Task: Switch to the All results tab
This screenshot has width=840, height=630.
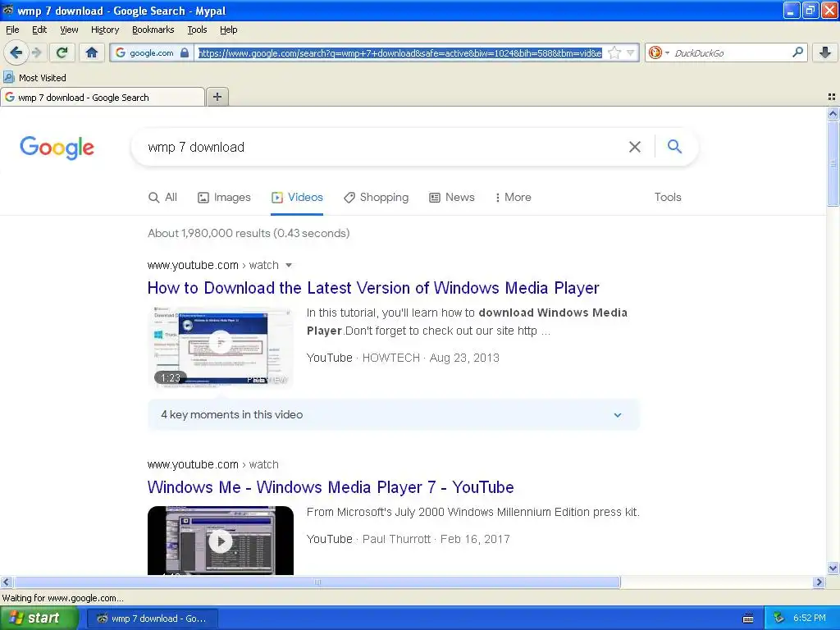Action: coord(163,197)
